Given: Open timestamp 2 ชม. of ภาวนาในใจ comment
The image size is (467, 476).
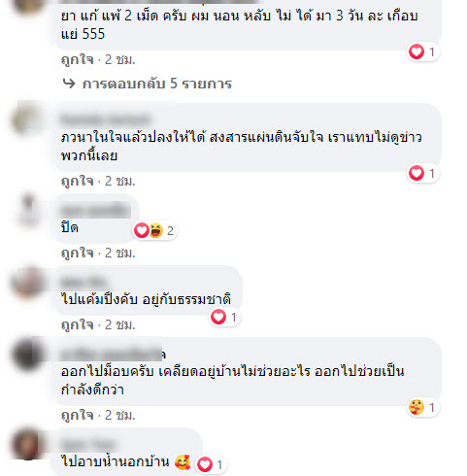Looking at the screenshot, I should tap(120, 181).
